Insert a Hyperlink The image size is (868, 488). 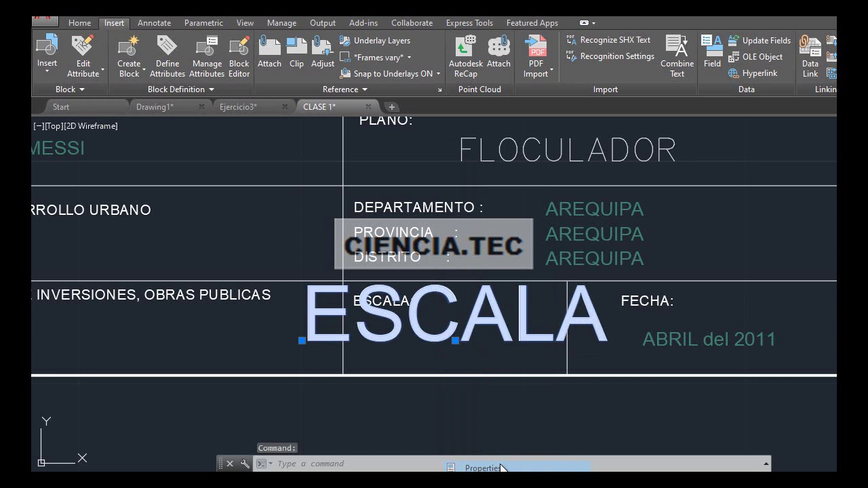pyautogui.click(x=753, y=73)
